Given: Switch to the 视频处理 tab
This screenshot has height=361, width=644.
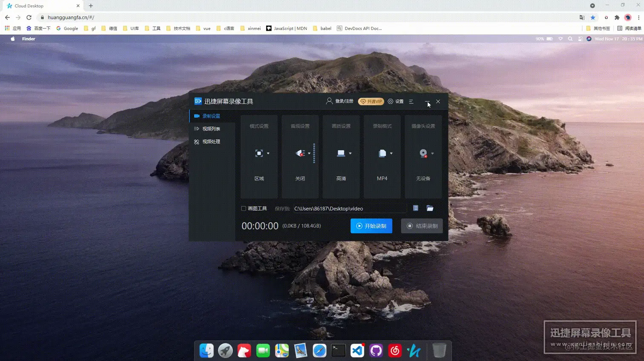Looking at the screenshot, I should pyautogui.click(x=212, y=141).
